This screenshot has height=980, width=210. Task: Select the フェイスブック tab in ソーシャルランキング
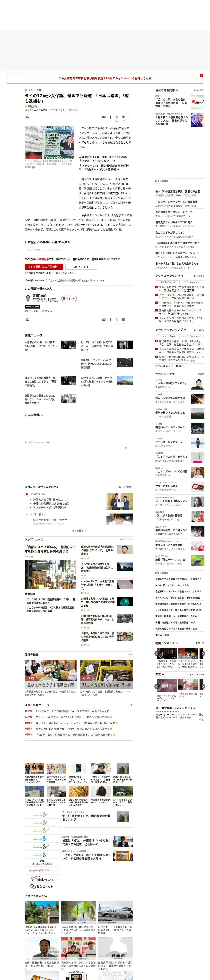[x=168, y=336]
